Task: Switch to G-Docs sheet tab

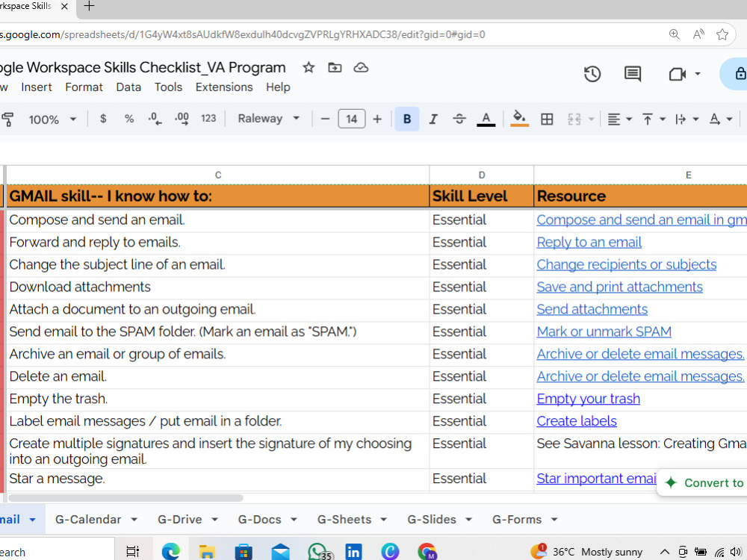Action: [260, 519]
